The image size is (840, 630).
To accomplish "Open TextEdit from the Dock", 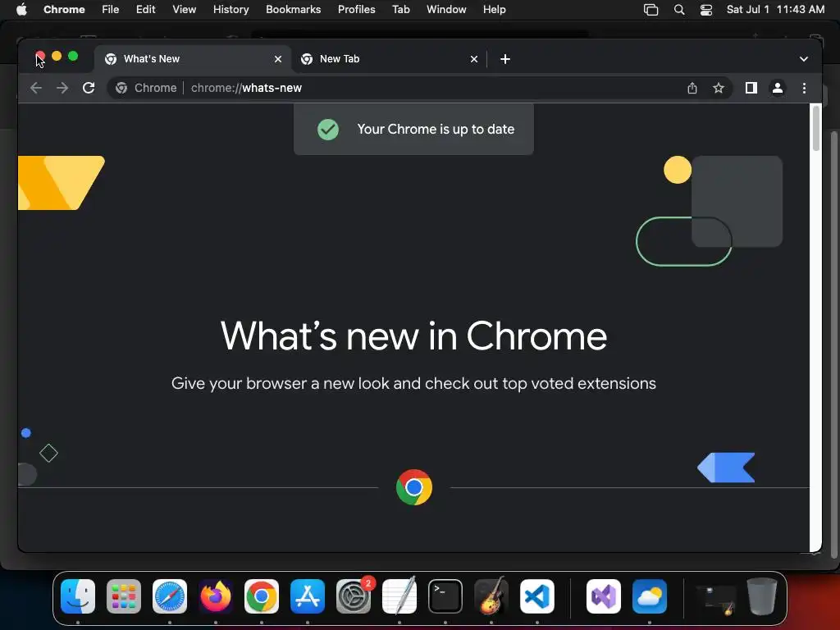I will [x=399, y=596].
